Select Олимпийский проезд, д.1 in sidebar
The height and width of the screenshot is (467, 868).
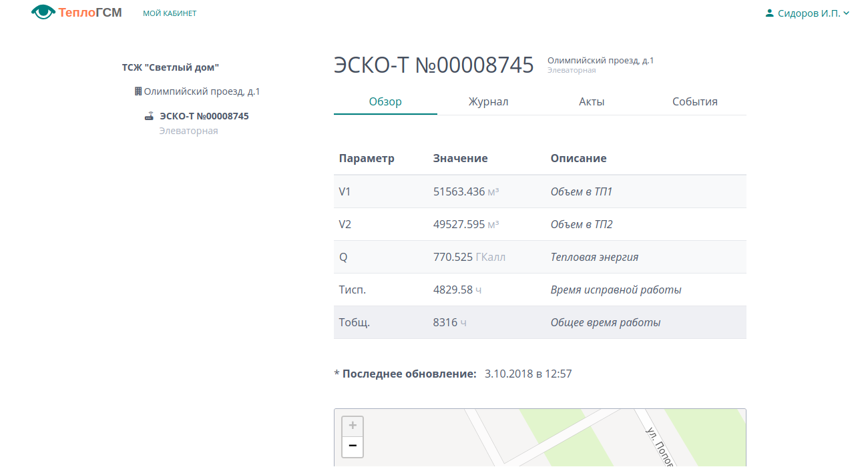pyautogui.click(x=202, y=91)
